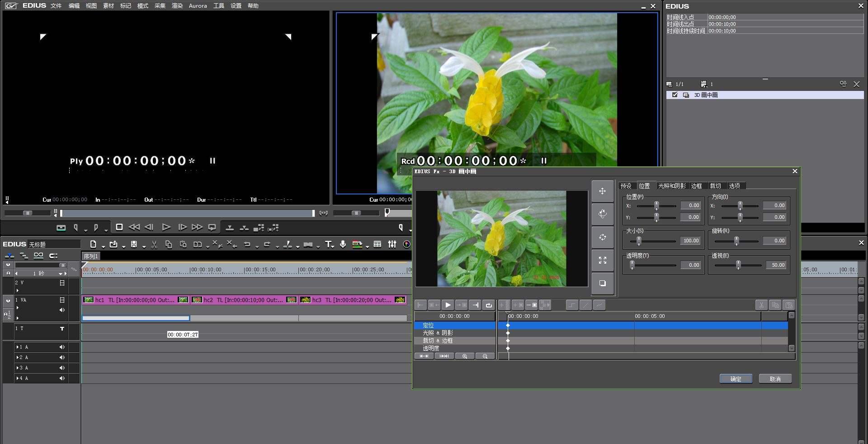Click fast forward in player controls
Viewport: 868px width, 444px height.
tap(197, 227)
